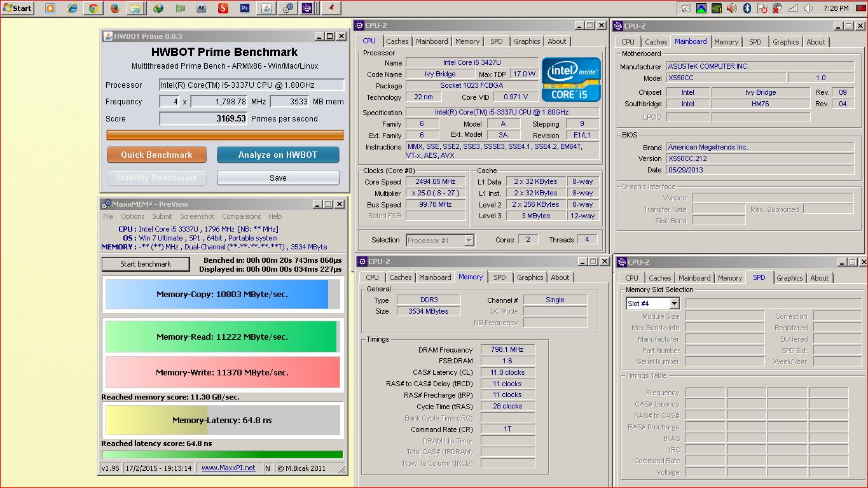Open the Screenshot menu in MaxxMEM
The height and width of the screenshot is (488, 868).
tap(197, 216)
